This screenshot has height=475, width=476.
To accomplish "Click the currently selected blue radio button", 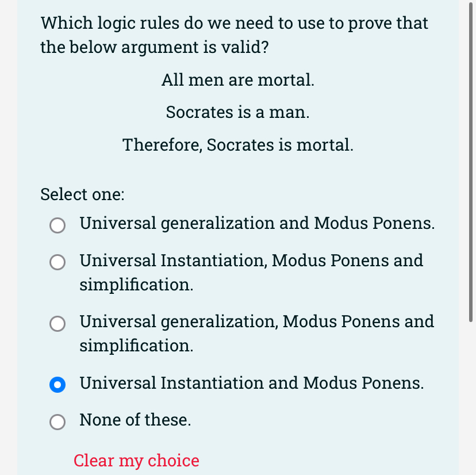I will [57, 385].
